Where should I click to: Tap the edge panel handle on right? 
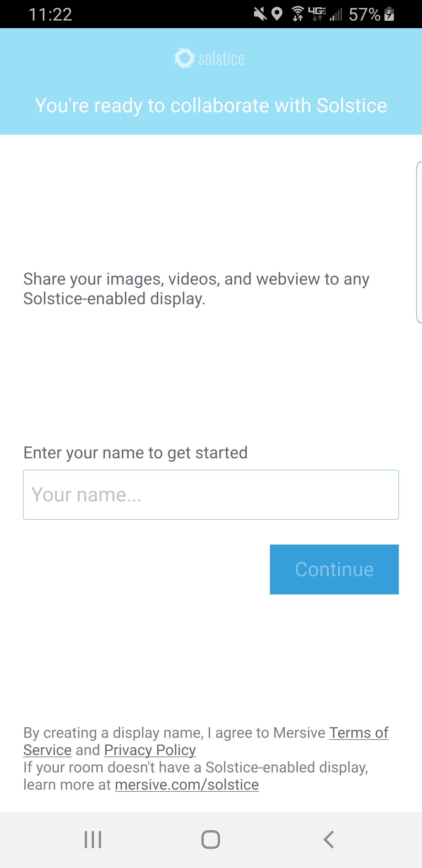pos(419,242)
